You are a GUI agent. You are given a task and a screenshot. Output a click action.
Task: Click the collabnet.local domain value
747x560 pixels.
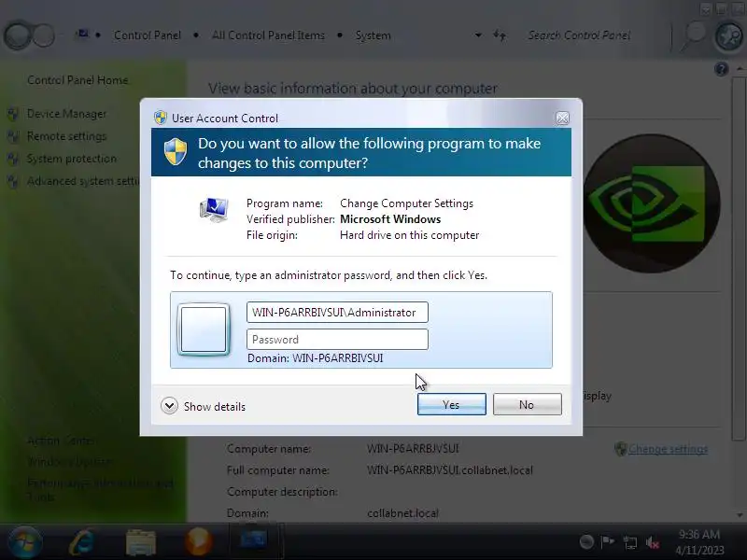click(x=403, y=513)
